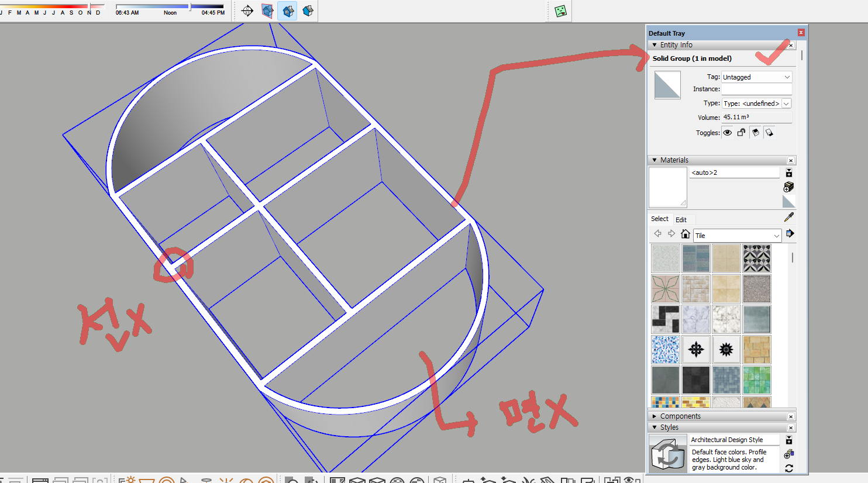Open the Tile material library dropdown

click(x=737, y=236)
